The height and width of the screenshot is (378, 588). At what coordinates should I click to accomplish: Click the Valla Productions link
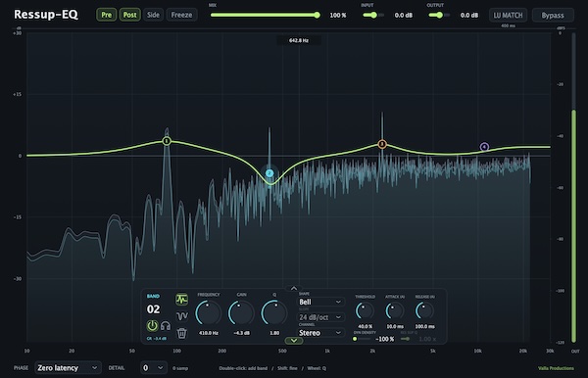coord(556,368)
